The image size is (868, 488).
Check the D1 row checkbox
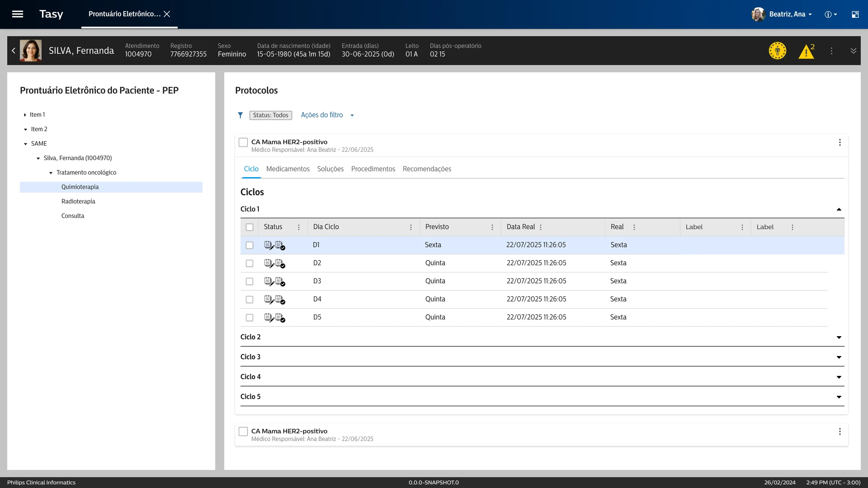(250, 245)
